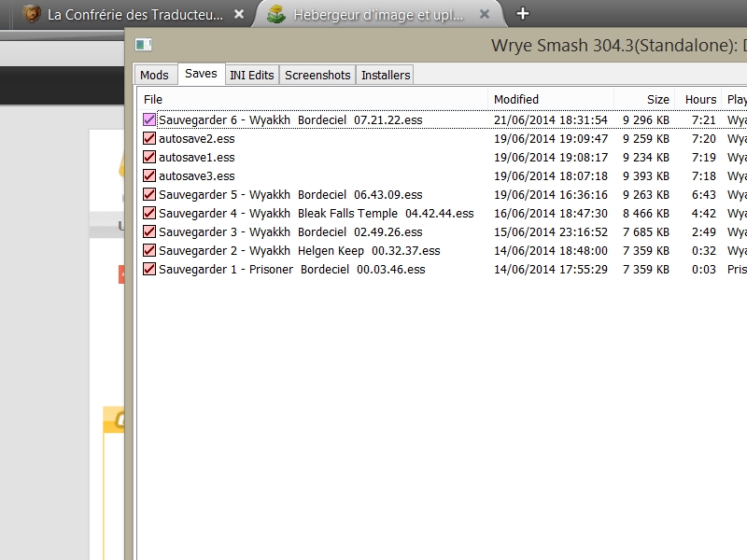Click modified date 21/06/2014 18:31:54
Screen dimensions: 747x560
pos(551,120)
